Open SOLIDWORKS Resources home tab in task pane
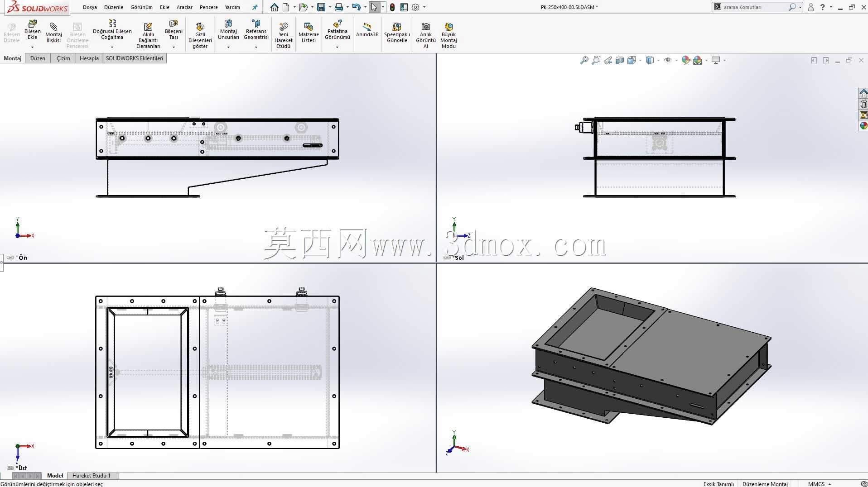Viewport: 868px width, 487px height. point(863,93)
